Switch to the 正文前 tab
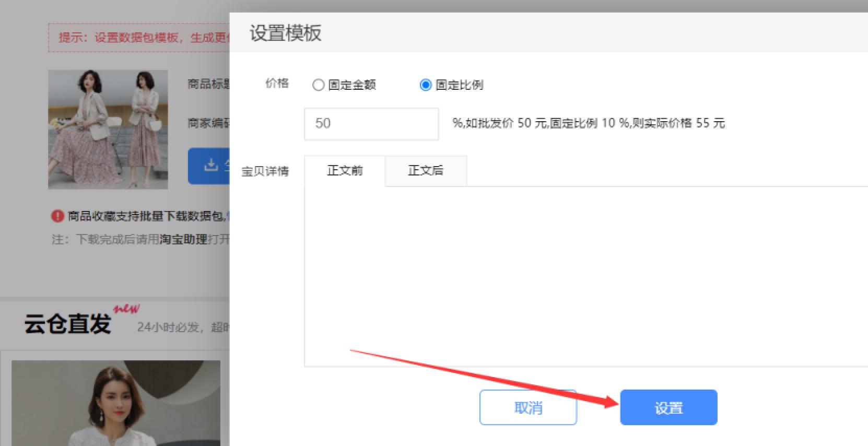This screenshot has width=868, height=446. 345,171
